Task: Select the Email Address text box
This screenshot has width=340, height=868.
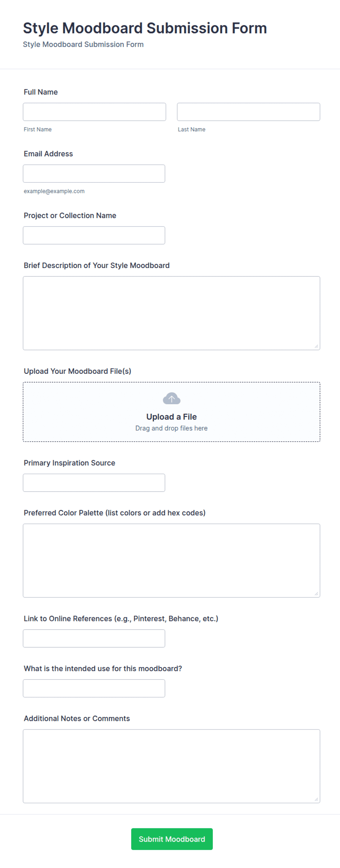Action: (94, 174)
